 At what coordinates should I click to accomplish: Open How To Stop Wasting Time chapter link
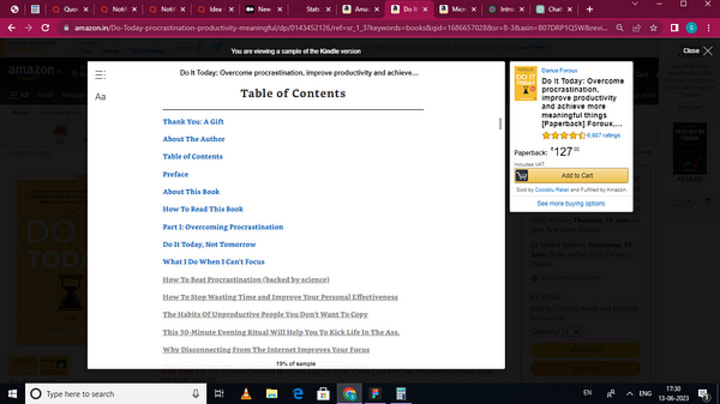pos(280,297)
